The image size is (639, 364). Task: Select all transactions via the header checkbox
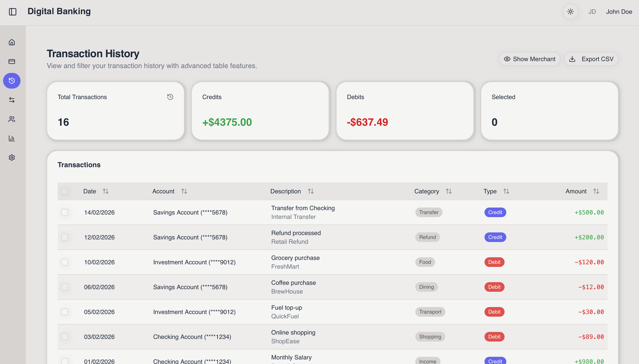click(65, 191)
